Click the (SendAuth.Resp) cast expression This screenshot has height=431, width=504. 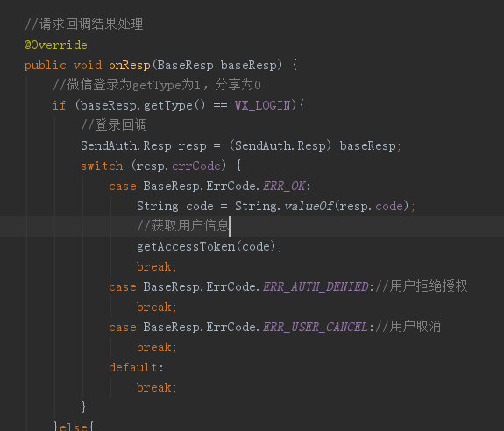click(x=280, y=145)
